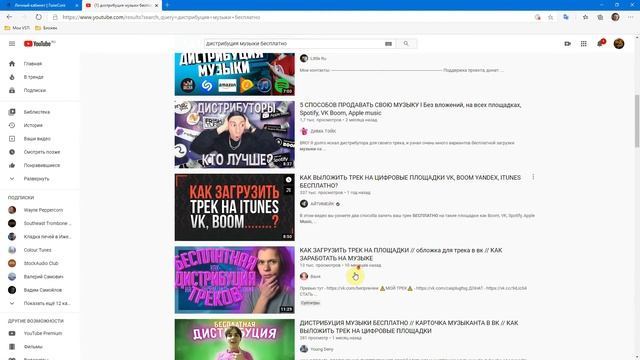The height and width of the screenshot is (360, 640).
Task: Open the browser favorites list icon
Action: point(585,17)
